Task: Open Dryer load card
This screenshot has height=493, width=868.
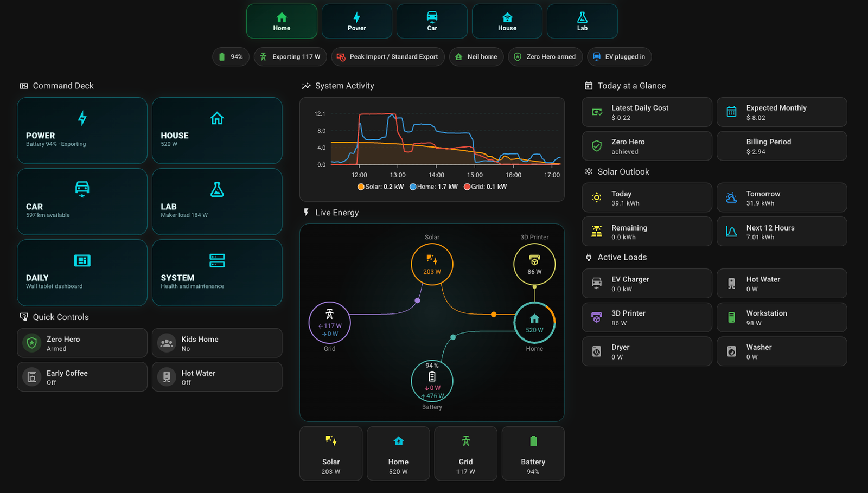Action: [647, 351]
